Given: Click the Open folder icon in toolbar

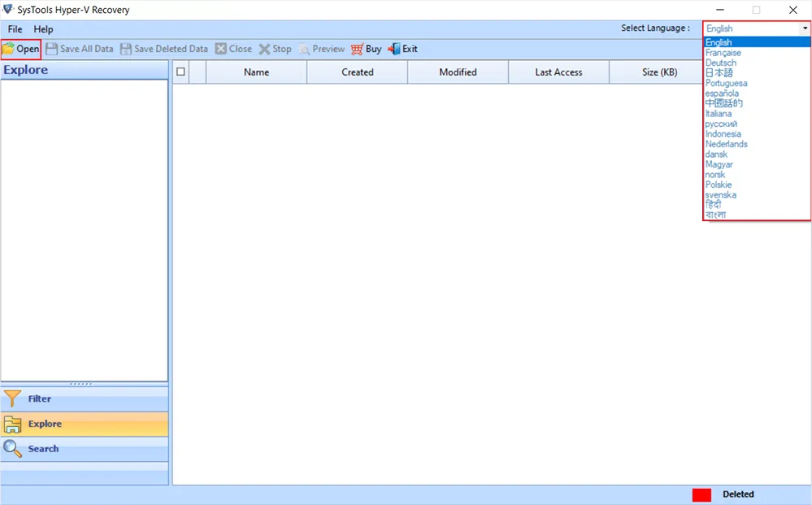Looking at the screenshot, I should click(8, 49).
